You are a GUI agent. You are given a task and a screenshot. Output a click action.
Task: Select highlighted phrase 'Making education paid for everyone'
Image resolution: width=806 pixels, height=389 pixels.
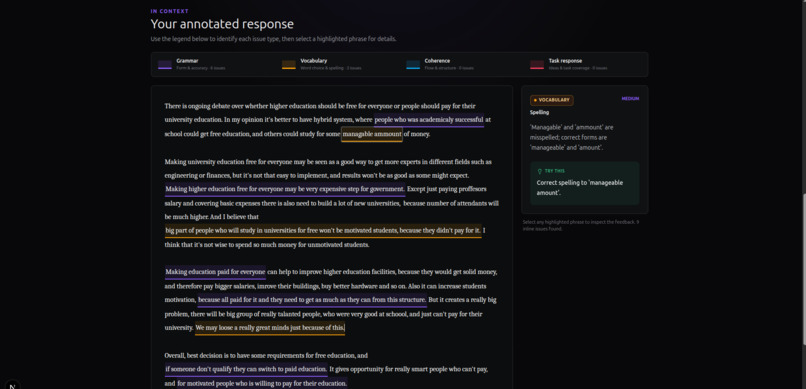point(215,272)
